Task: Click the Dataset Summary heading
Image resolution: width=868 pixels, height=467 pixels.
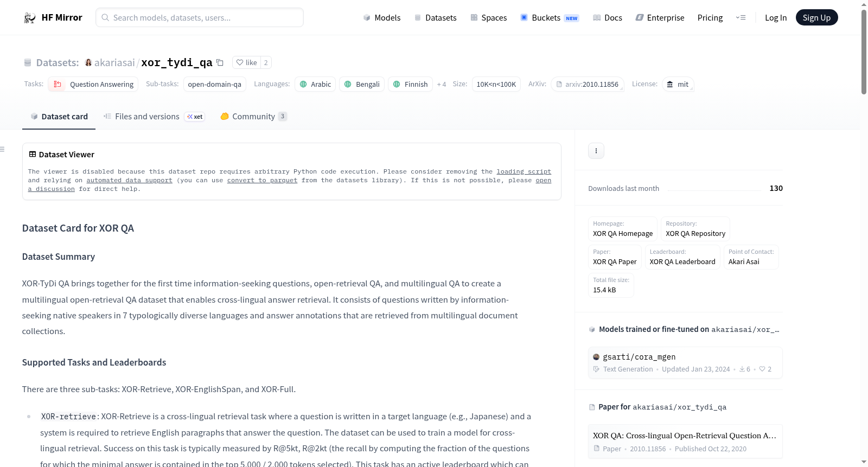Action: coord(59,257)
